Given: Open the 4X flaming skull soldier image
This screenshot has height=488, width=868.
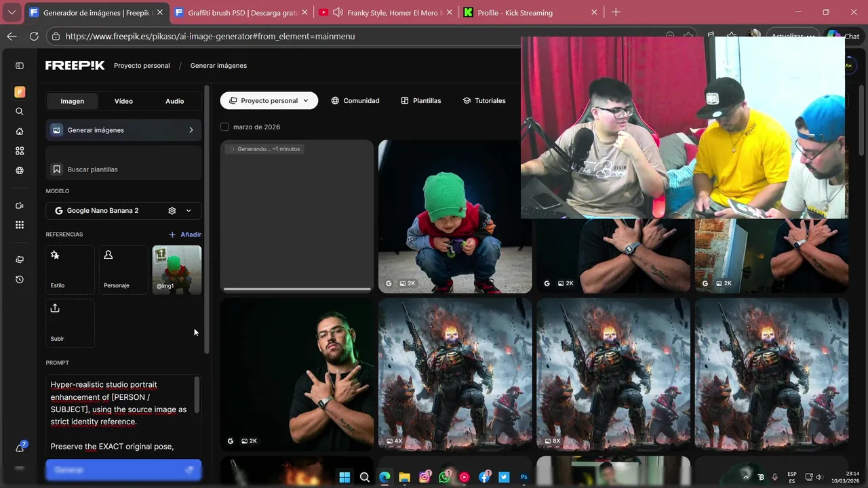Looking at the screenshot, I should [455, 375].
